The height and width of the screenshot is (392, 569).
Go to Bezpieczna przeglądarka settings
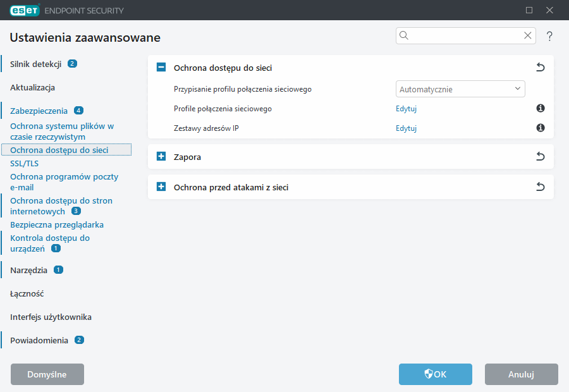tap(57, 224)
